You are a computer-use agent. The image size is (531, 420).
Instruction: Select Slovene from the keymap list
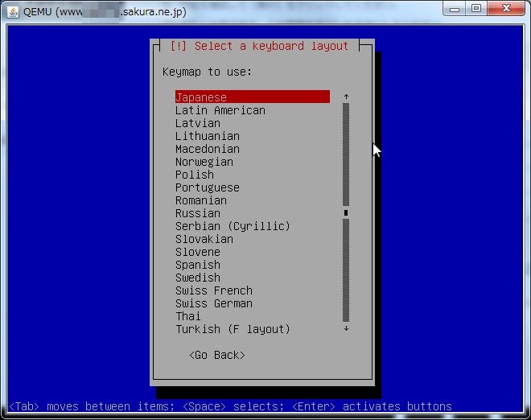coord(198,252)
